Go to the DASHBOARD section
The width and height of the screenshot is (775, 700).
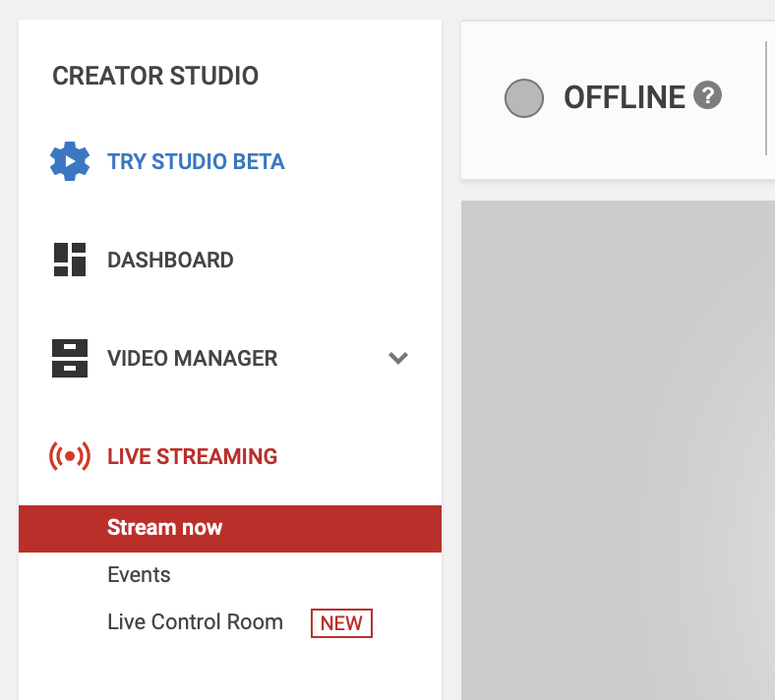(170, 260)
